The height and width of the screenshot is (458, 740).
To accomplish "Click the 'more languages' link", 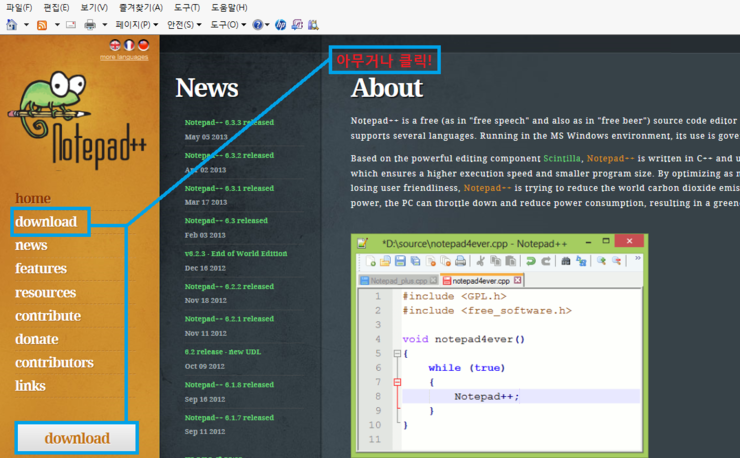I will [124, 57].
